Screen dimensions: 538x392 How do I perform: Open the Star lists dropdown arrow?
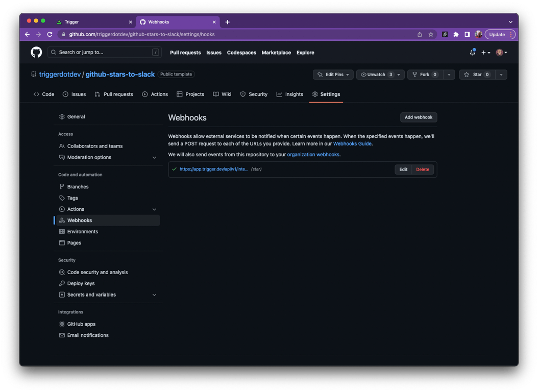coord(501,75)
